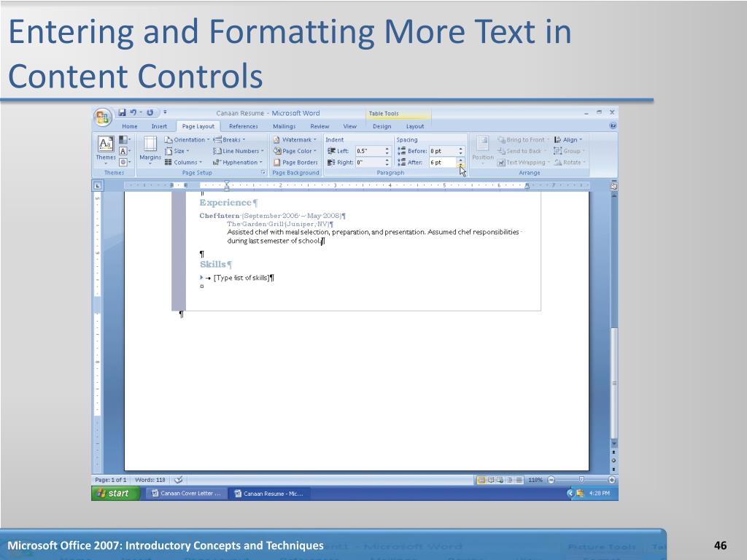This screenshot has height=560, width=747.
Task: Click Page: 1 of 1 status
Action: click(x=111, y=480)
